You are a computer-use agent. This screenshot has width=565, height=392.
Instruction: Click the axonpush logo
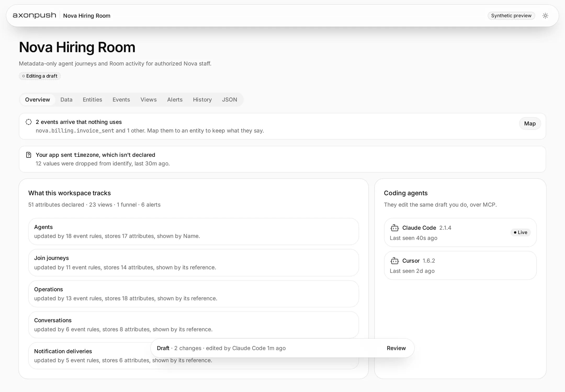(x=35, y=15)
